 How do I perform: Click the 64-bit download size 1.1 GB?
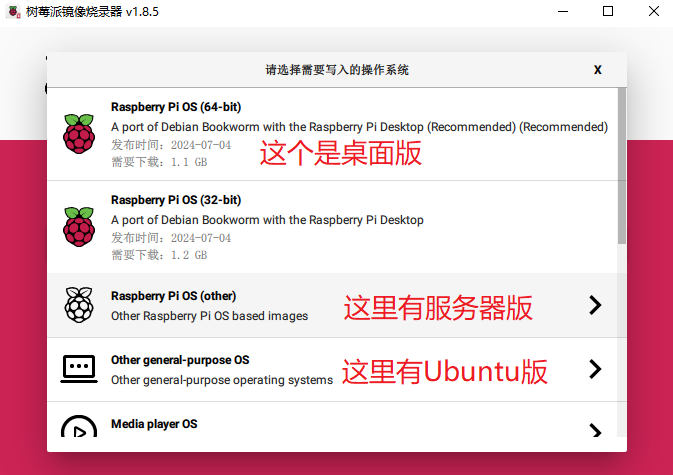(189, 162)
